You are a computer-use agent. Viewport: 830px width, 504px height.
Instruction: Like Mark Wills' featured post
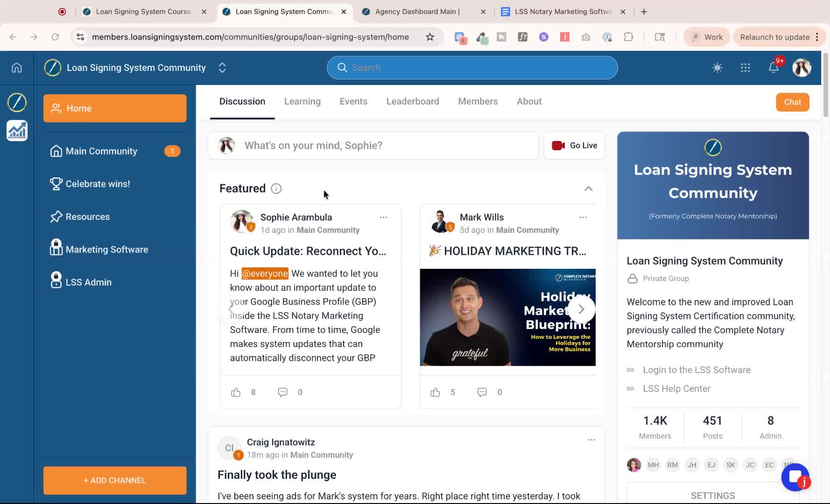[435, 392]
